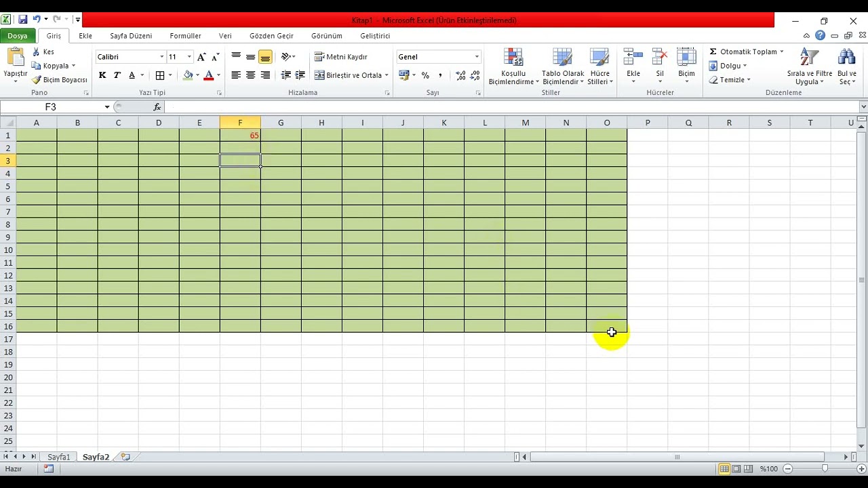Switch to Normal view in status bar

[x=724, y=468]
